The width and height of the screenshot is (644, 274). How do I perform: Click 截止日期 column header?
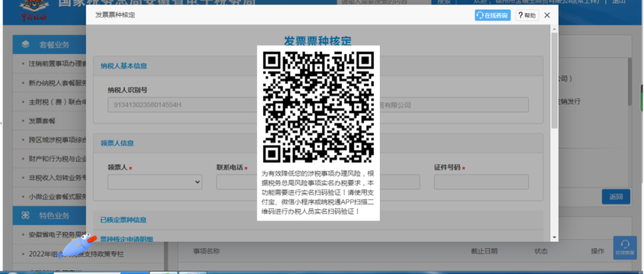click(484, 251)
